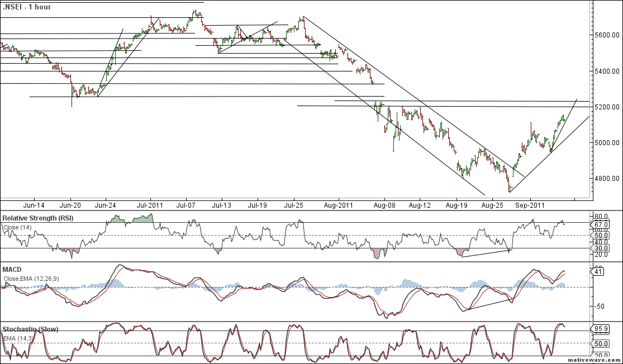623x364 pixels.
Task: Select the Aug-08 date on time axis
Action: pyautogui.click(x=385, y=205)
